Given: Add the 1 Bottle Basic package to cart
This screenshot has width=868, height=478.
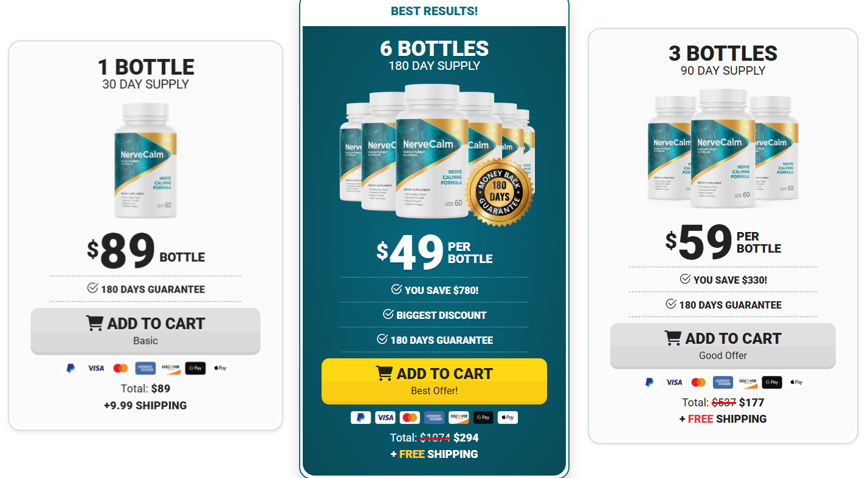Looking at the screenshot, I should point(145,331).
